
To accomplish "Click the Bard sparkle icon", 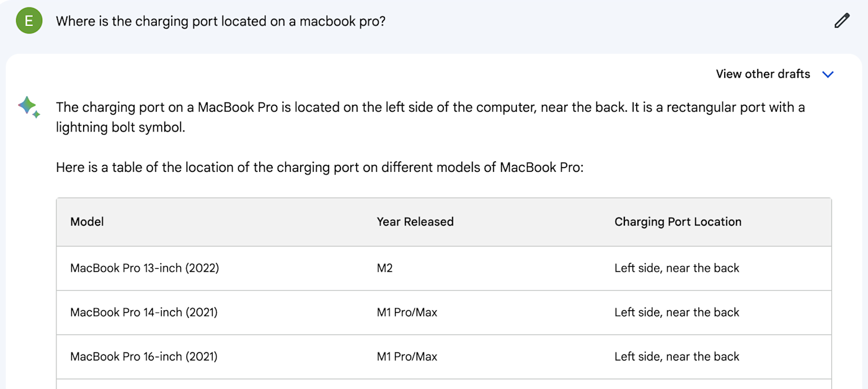I will click(x=29, y=107).
